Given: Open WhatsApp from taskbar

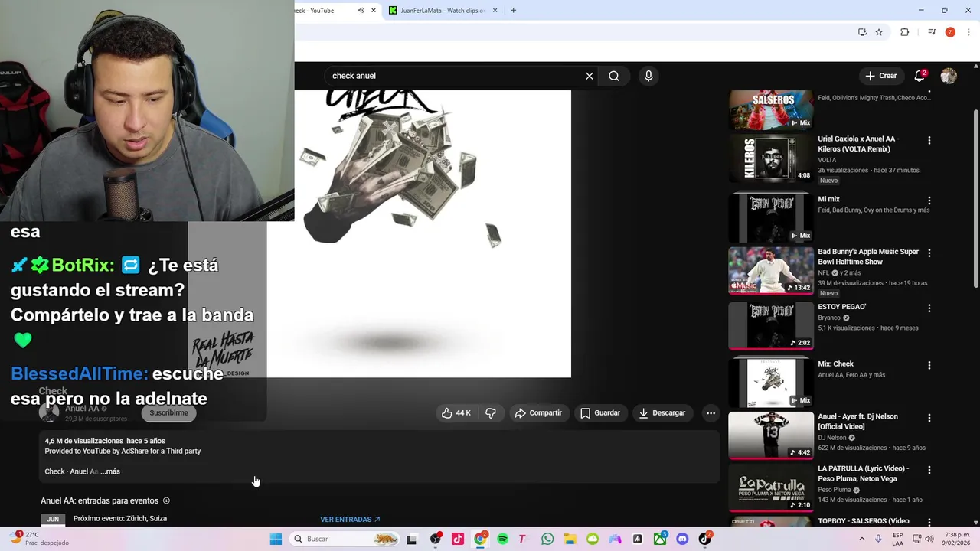Looking at the screenshot, I should pyautogui.click(x=547, y=539).
